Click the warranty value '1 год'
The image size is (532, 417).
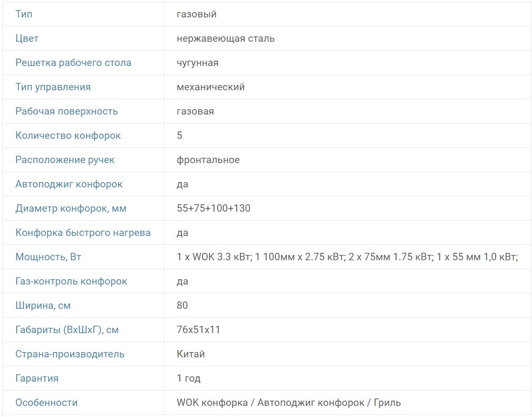pos(189,378)
